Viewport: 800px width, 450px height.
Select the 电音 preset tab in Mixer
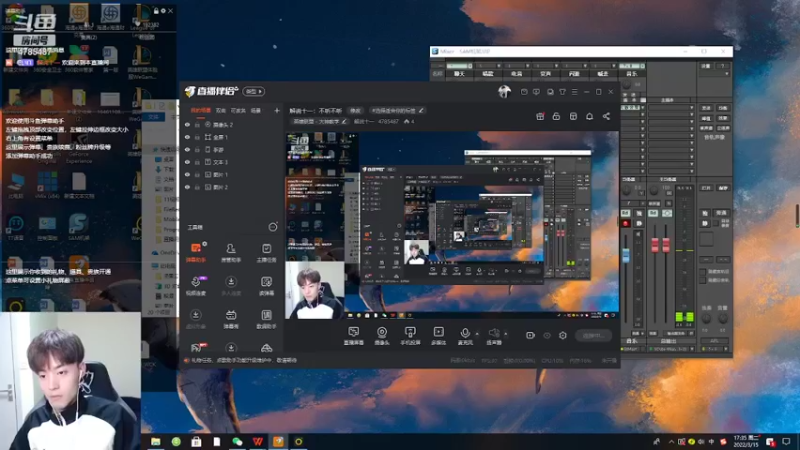[x=517, y=74]
